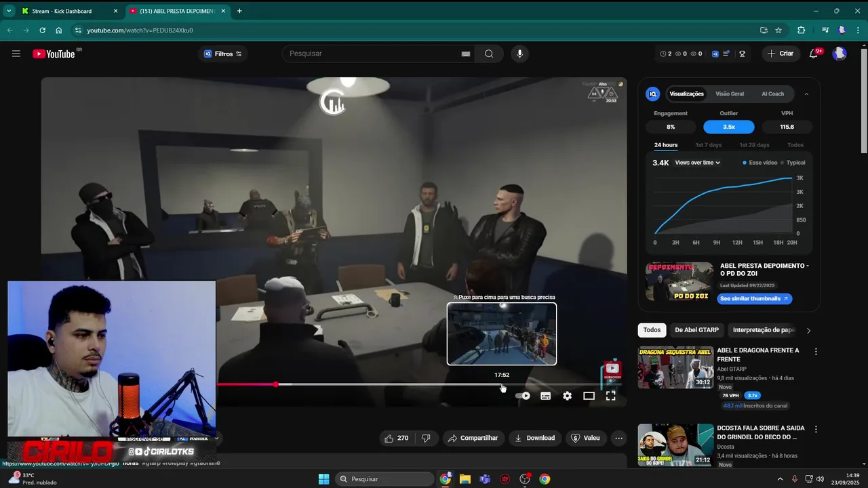868x488 pixels.
Task: Open the Dragona Sequestra Abel thumbnail
Action: click(675, 367)
